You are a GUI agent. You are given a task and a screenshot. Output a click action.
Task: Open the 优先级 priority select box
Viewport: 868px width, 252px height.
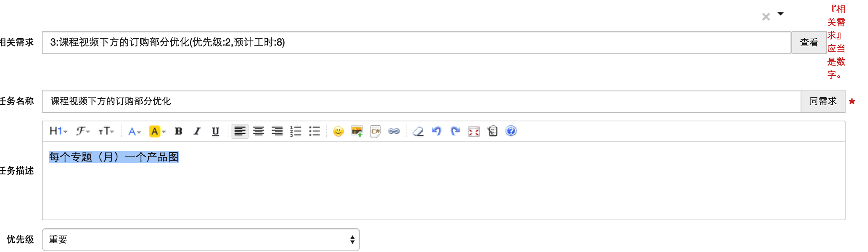pos(201,240)
